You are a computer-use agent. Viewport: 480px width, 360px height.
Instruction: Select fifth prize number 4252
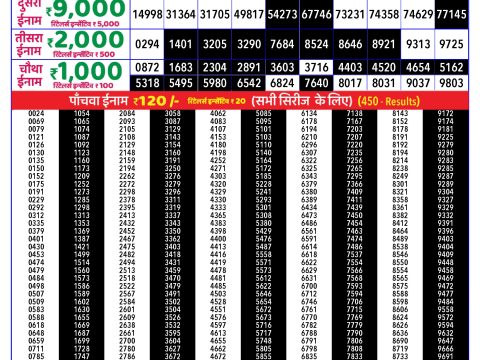(218, 160)
